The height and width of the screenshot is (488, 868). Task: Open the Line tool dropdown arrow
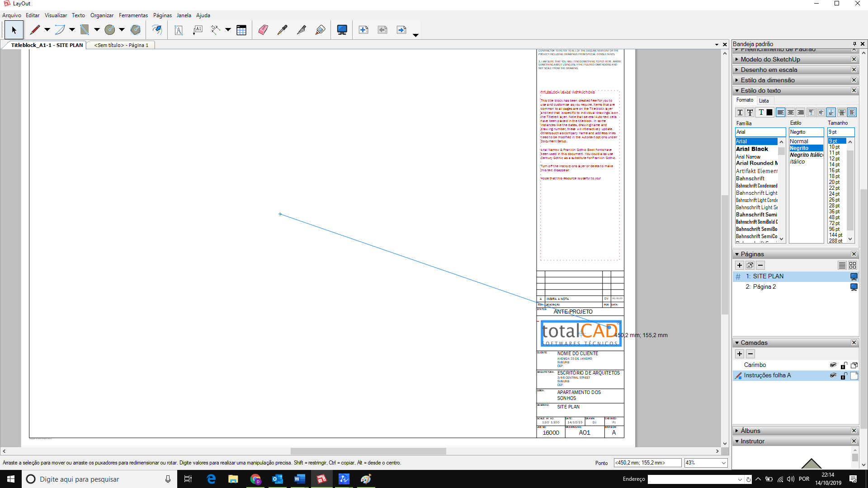point(47,30)
